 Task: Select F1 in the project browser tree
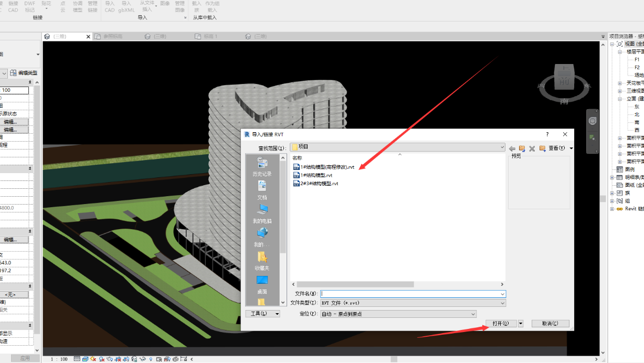[637, 60]
